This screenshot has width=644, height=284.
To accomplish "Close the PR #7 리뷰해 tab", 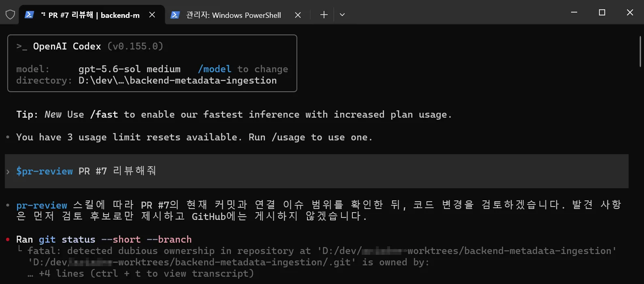I will [x=152, y=15].
